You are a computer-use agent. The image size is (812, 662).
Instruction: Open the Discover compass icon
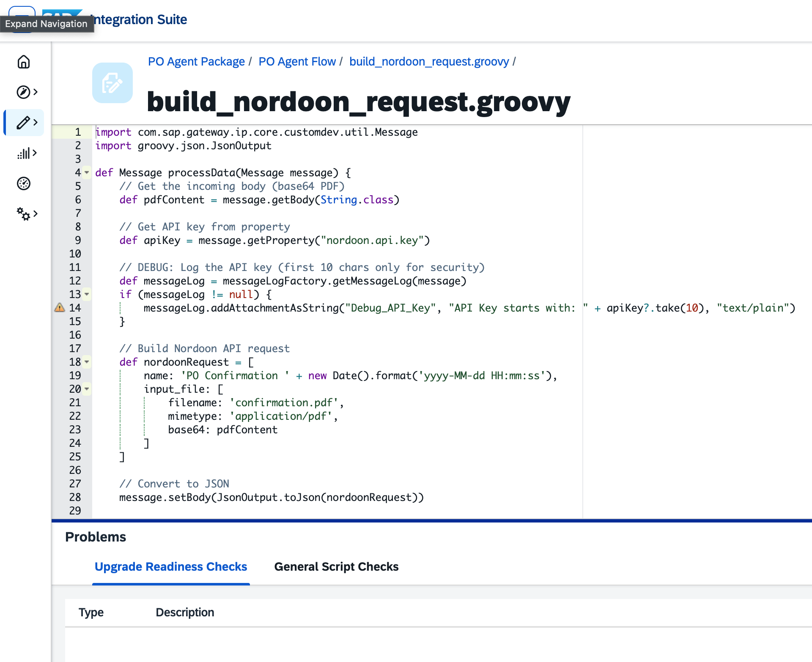coord(24,92)
